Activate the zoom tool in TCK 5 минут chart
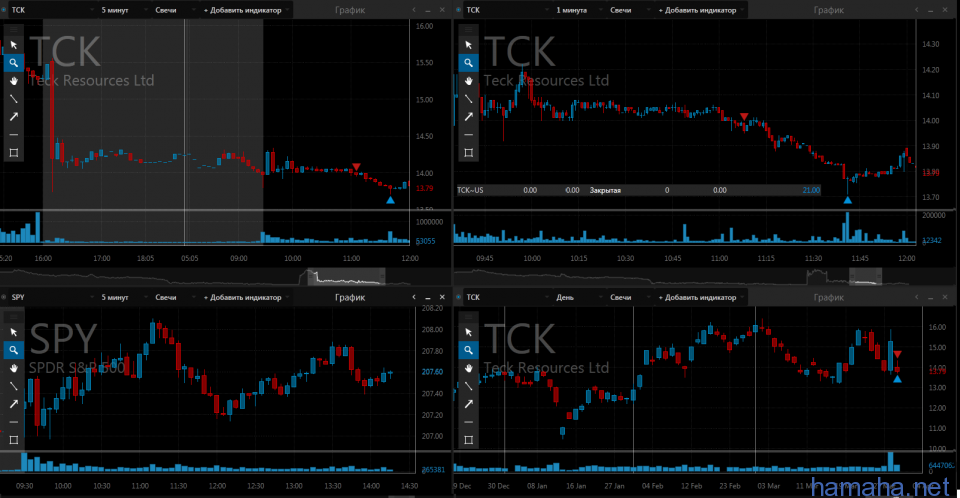Viewport: 960px width, 498px height. (13, 63)
